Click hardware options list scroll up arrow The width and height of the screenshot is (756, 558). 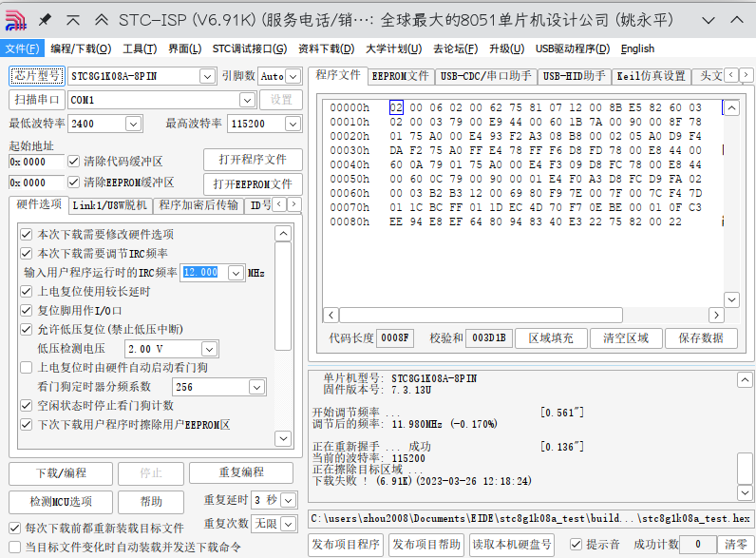(283, 234)
